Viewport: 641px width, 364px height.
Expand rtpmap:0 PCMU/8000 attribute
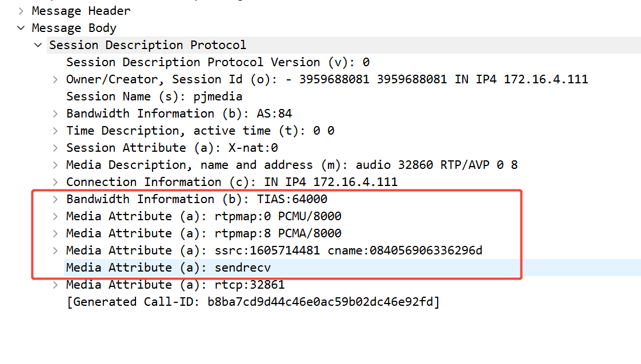click(55, 217)
